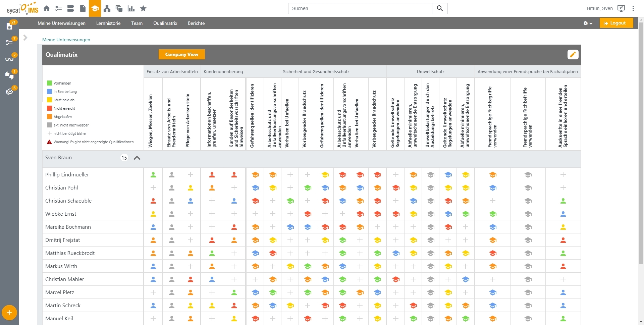Open the documents icon in top toolbar
644x325 pixels.
click(83, 8)
